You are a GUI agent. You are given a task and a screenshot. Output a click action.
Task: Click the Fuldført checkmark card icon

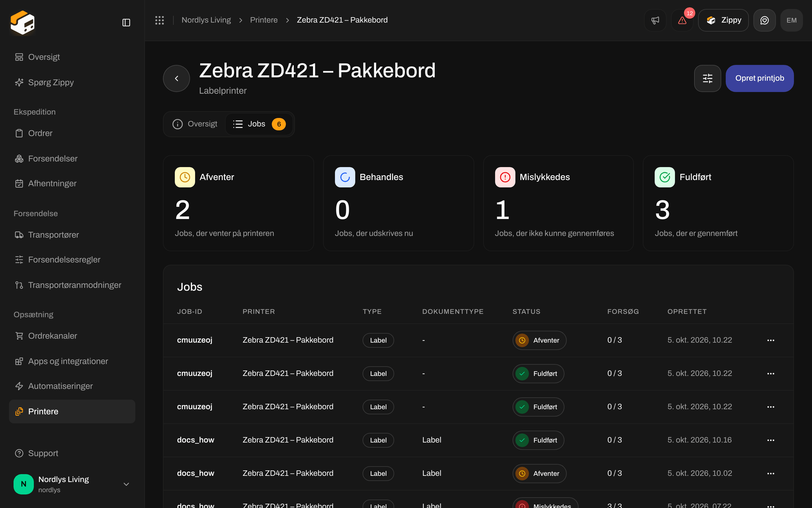click(x=665, y=177)
